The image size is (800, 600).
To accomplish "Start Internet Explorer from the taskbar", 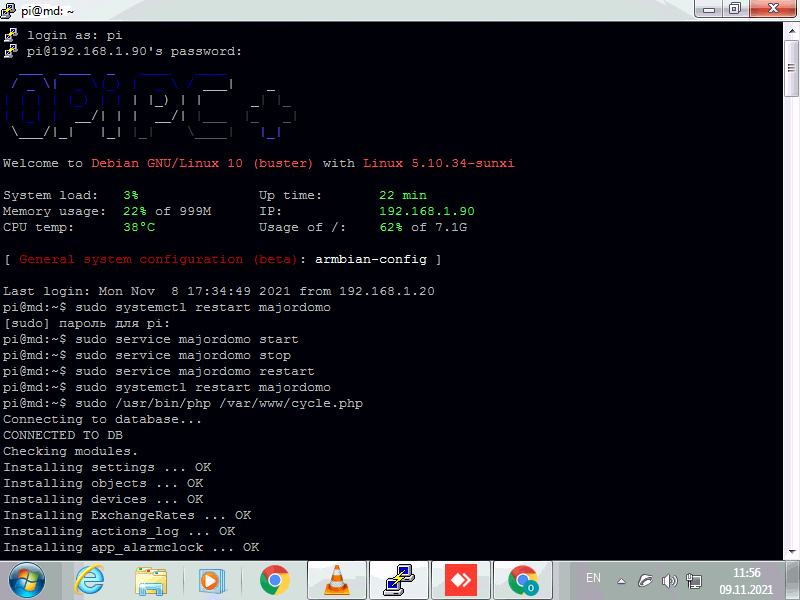I will pos(90,579).
